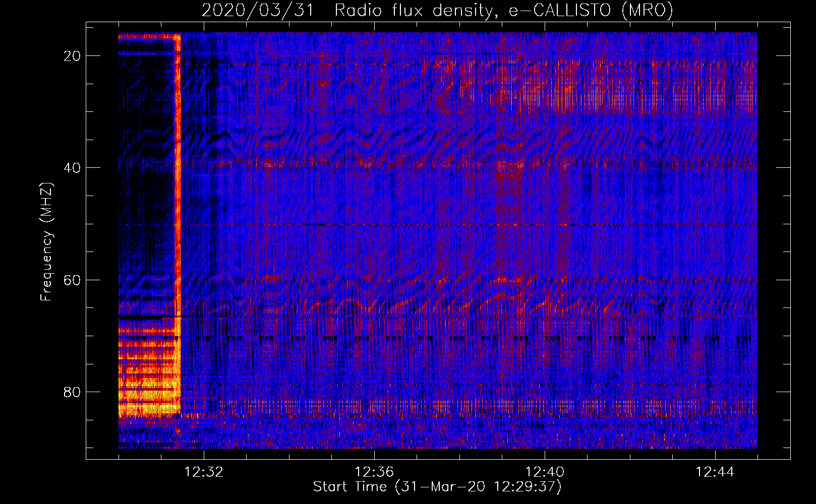Click the '80' frequency tick label
The height and width of the screenshot is (504, 816).
point(73,392)
